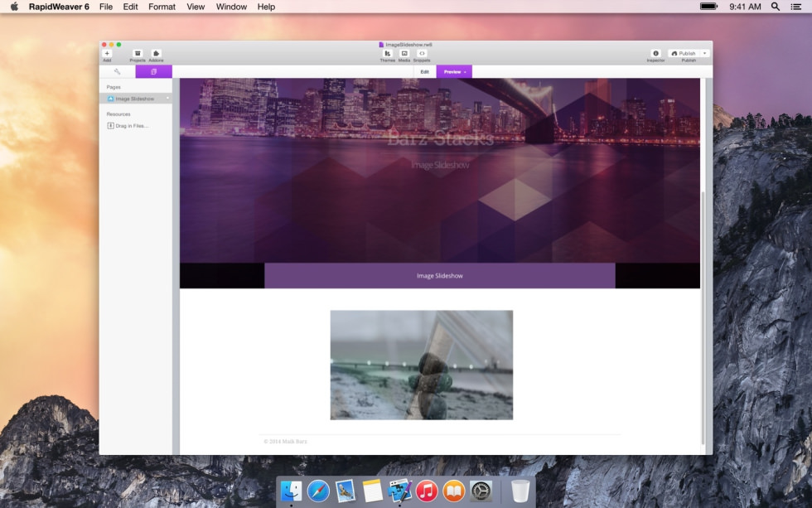Open the Help menu
This screenshot has height=508, width=812.
point(266,7)
